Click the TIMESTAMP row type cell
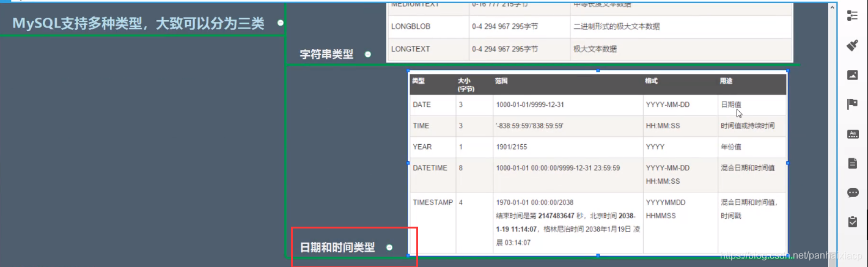This screenshot has width=868, height=267. point(433,222)
